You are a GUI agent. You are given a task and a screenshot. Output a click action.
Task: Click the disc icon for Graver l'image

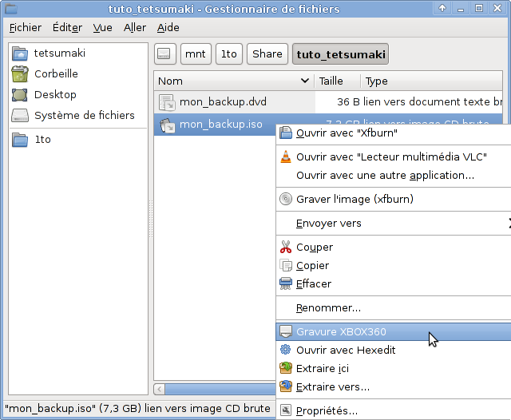point(286,199)
